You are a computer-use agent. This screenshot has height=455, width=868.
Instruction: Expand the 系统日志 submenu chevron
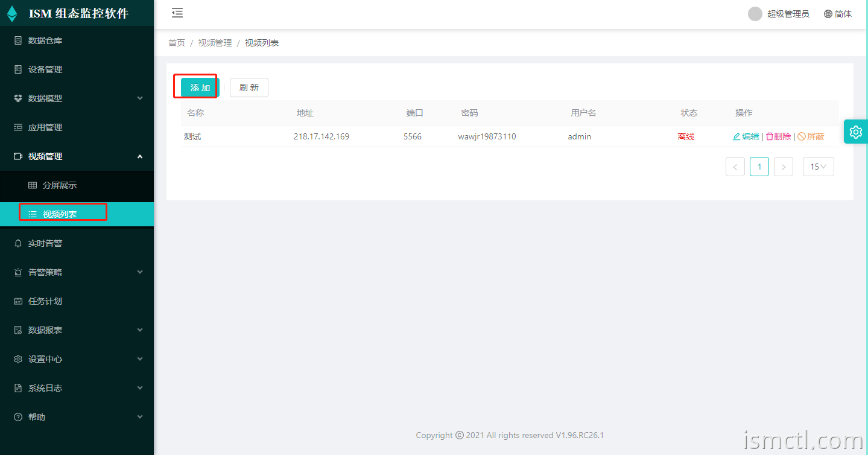coord(140,388)
